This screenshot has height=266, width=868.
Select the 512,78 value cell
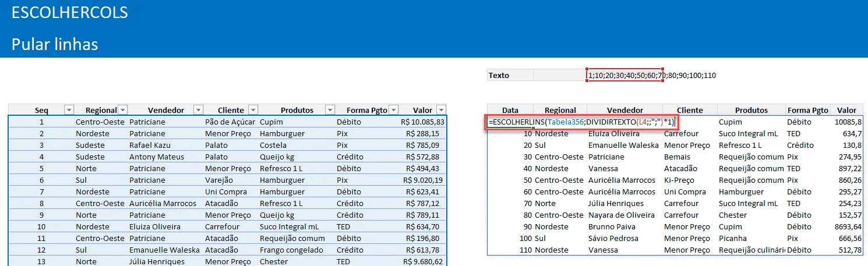coord(846,250)
